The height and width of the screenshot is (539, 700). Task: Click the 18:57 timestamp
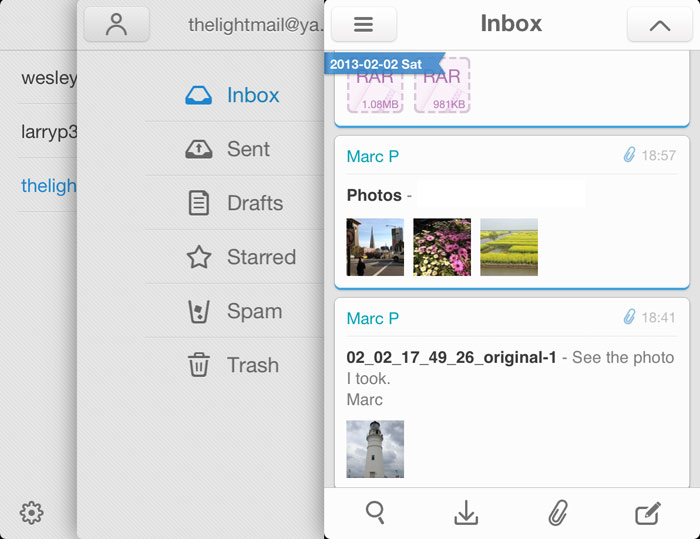[658, 155]
